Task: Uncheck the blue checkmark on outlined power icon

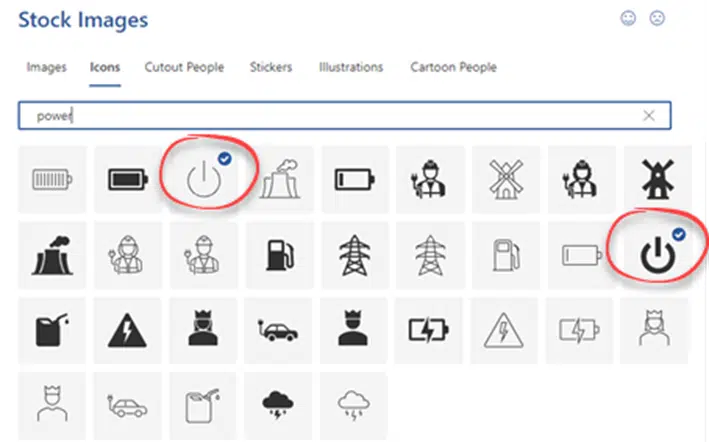Action: 225,159
